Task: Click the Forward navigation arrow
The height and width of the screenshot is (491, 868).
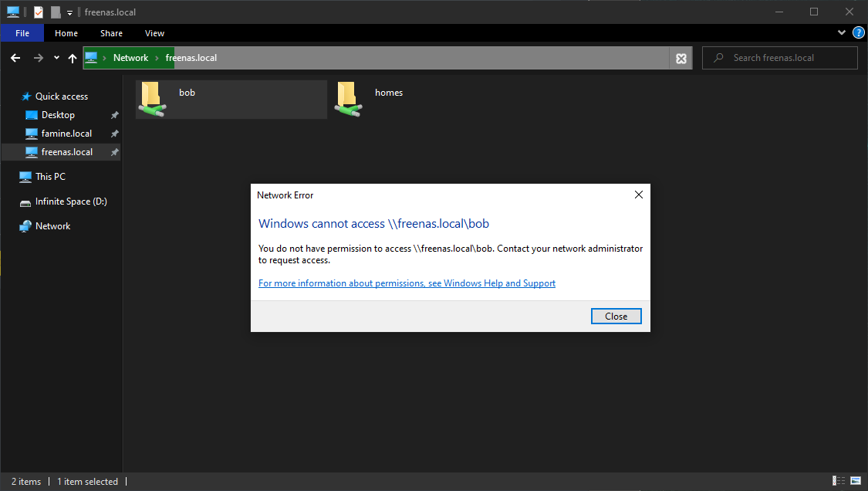Action: [39, 58]
